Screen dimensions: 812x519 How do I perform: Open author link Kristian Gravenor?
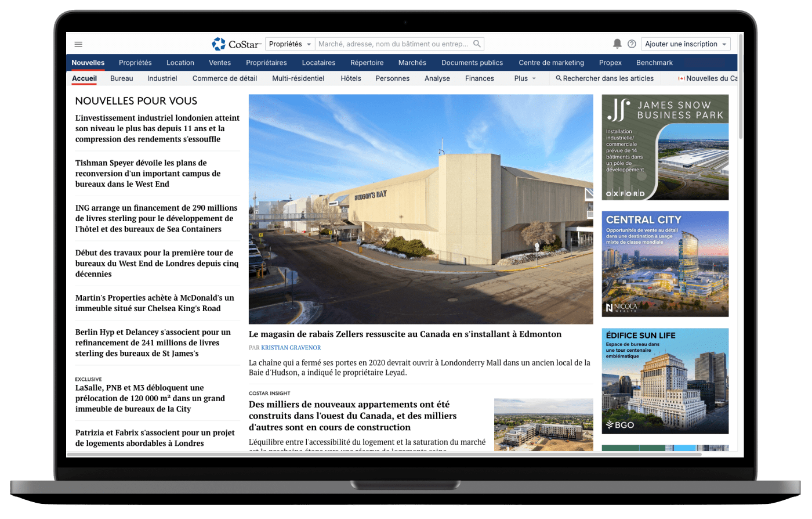[x=291, y=348]
